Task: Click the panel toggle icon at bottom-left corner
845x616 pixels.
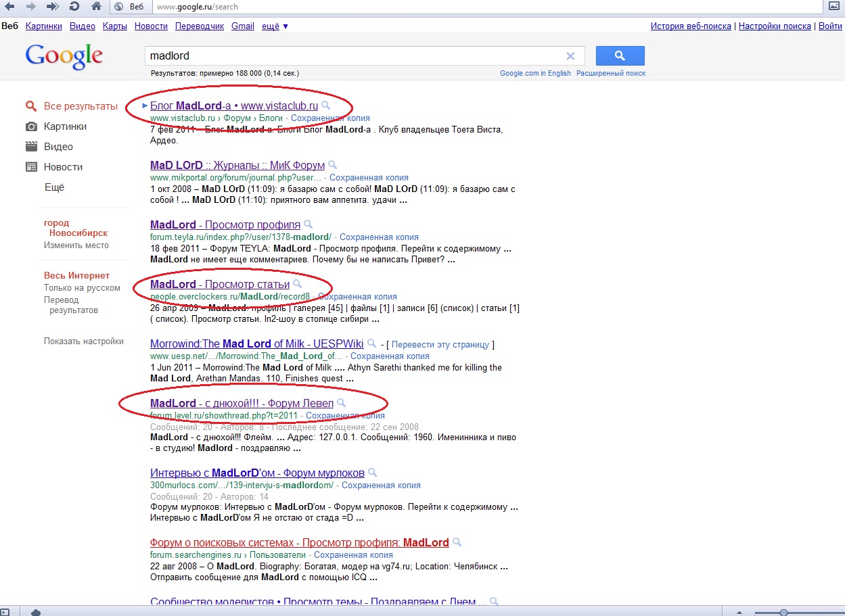Action: coord(5,611)
